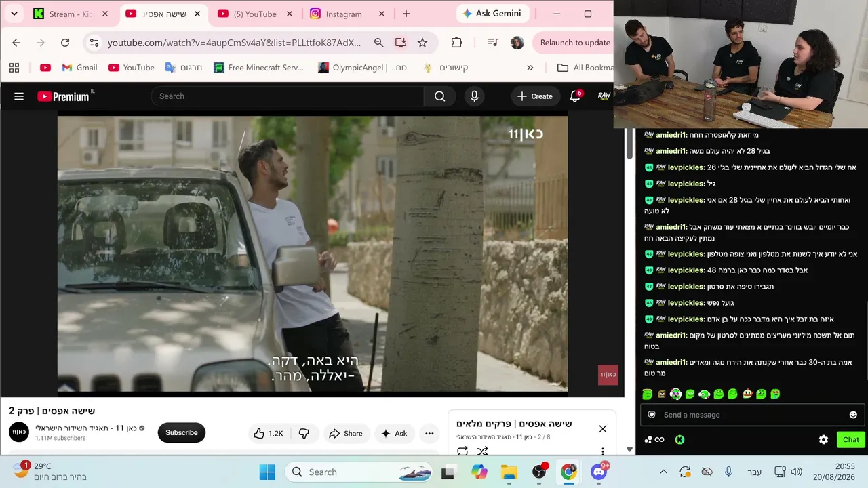Show hidden system tray icons

click(x=663, y=472)
